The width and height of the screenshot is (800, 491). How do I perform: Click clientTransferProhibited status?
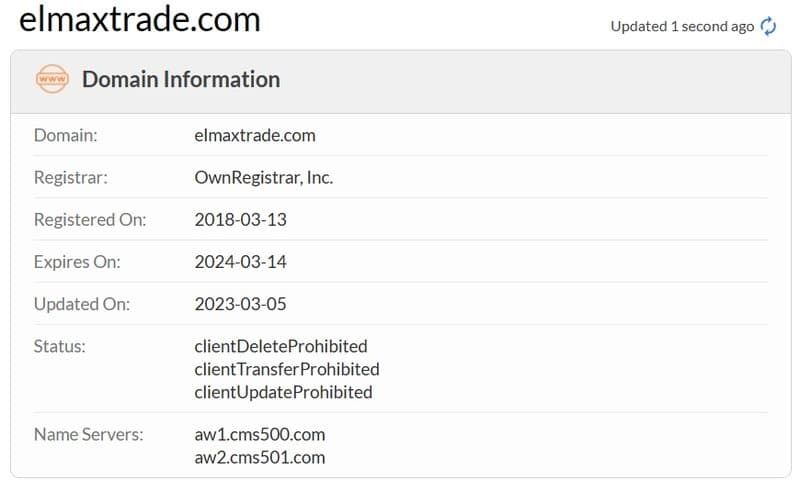point(287,369)
